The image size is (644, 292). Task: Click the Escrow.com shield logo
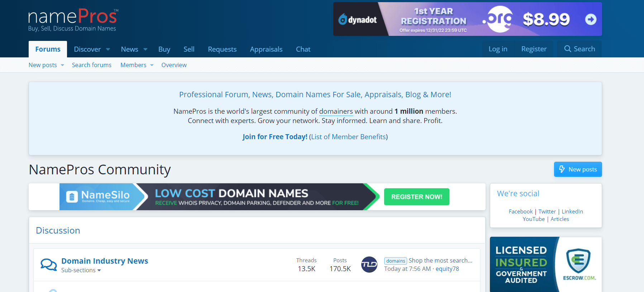(578, 261)
